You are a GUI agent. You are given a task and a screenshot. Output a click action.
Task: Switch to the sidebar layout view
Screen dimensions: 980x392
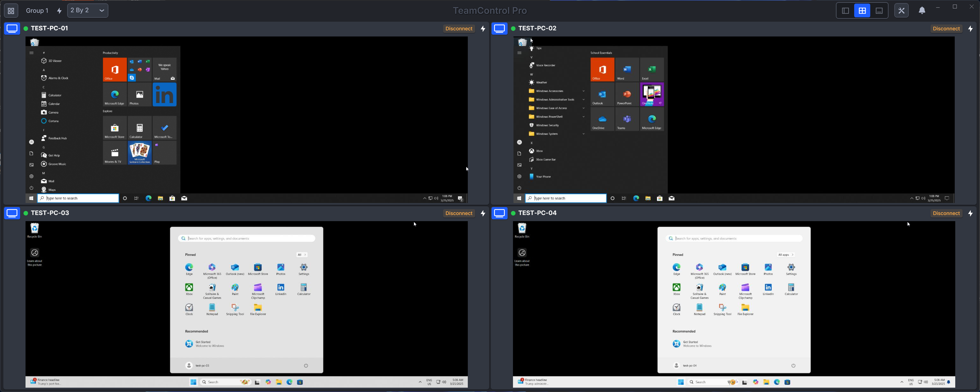pos(845,11)
